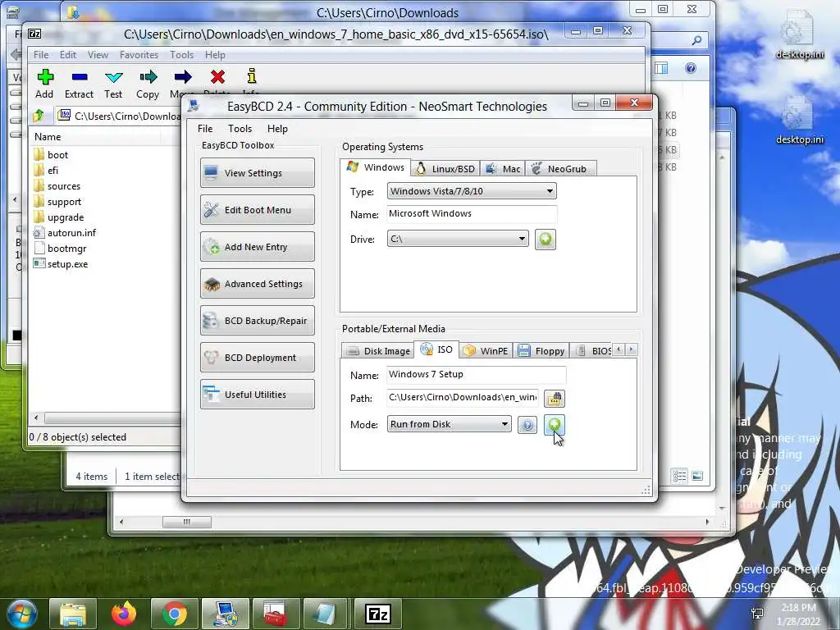Switch to the Floppy tab

point(541,351)
